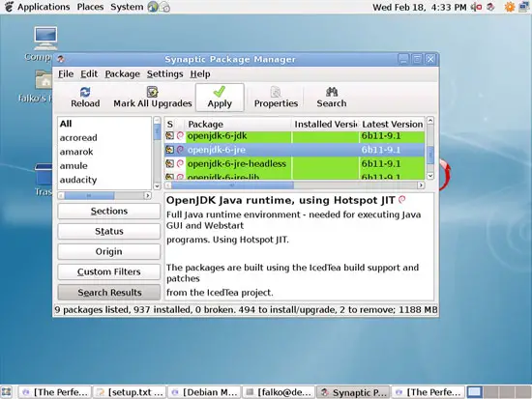Click Synaptic P... taskbar entry
Screen dimensions: 532x399
click(353, 392)
